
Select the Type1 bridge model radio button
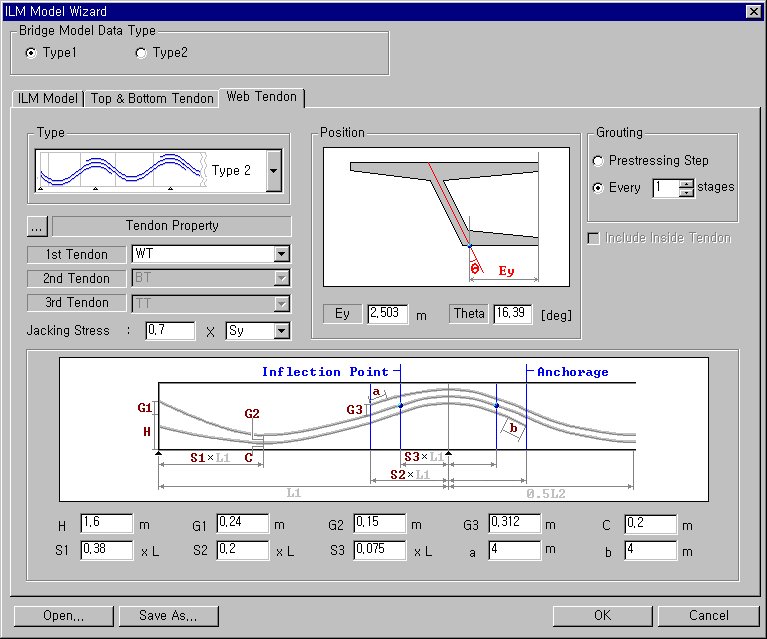click(32, 52)
